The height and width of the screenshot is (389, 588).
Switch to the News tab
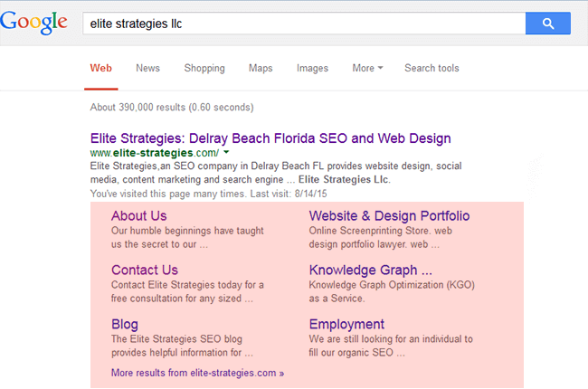[147, 68]
